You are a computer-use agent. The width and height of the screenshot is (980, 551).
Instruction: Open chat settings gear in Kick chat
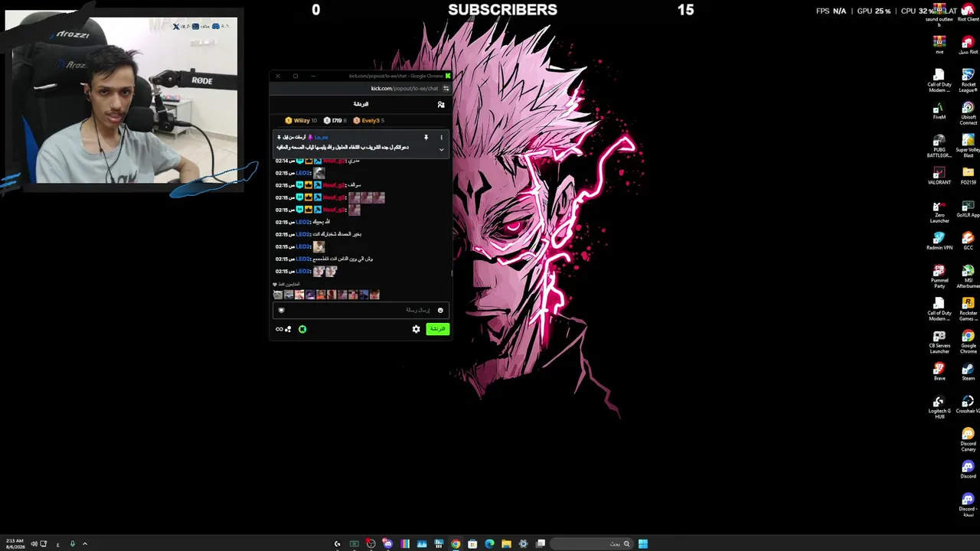coord(416,329)
